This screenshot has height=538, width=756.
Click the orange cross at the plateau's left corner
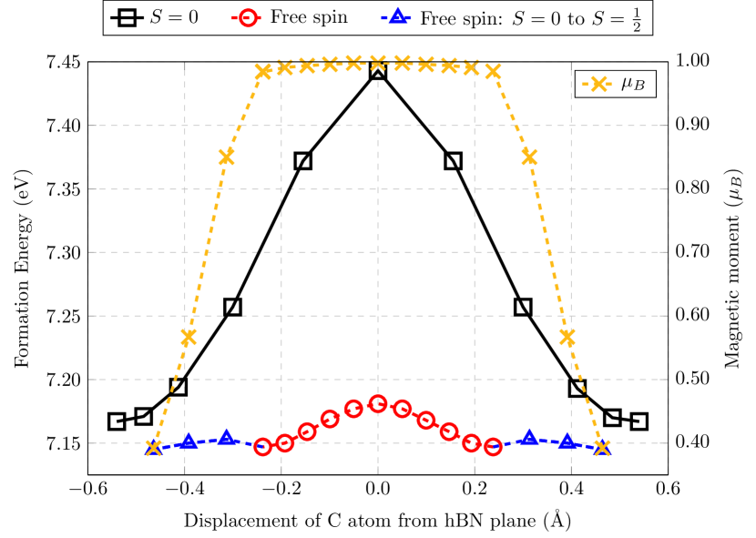coord(262,71)
